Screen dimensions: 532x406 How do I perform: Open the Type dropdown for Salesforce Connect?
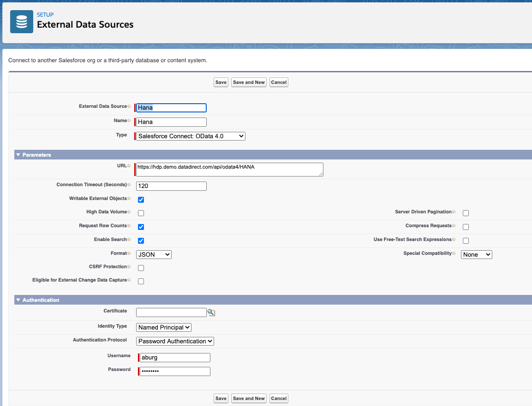pyautogui.click(x=191, y=136)
